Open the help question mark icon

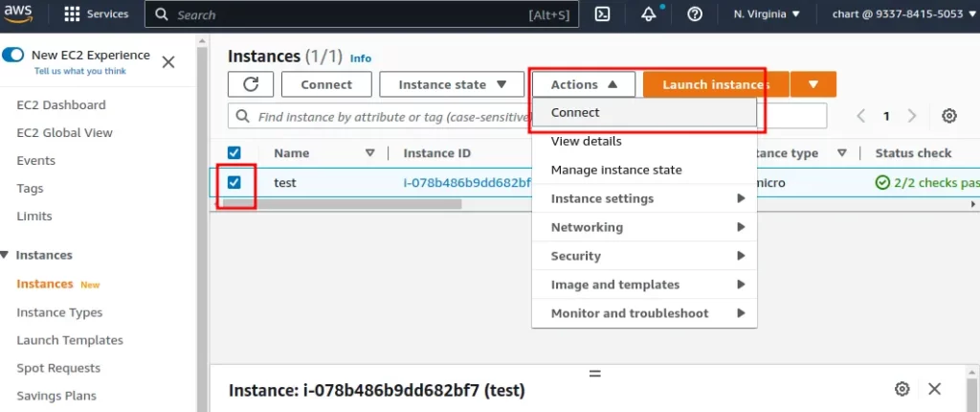pos(695,14)
